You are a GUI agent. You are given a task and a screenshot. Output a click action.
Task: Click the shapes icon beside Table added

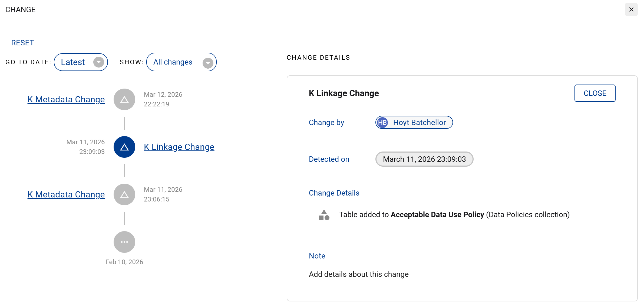point(324,215)
